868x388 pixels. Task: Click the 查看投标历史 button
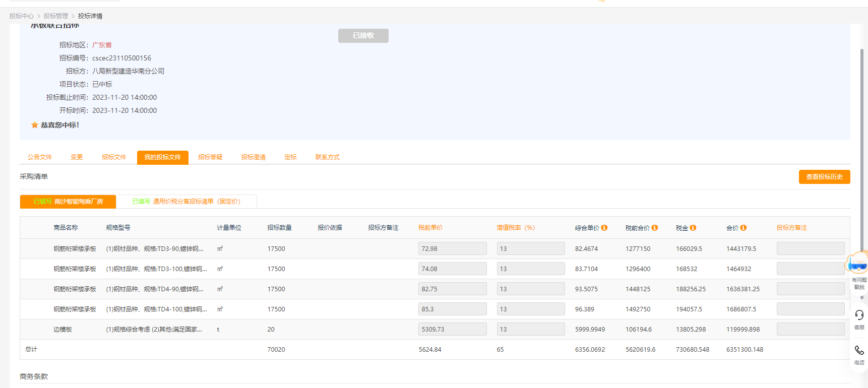(824, 177)
